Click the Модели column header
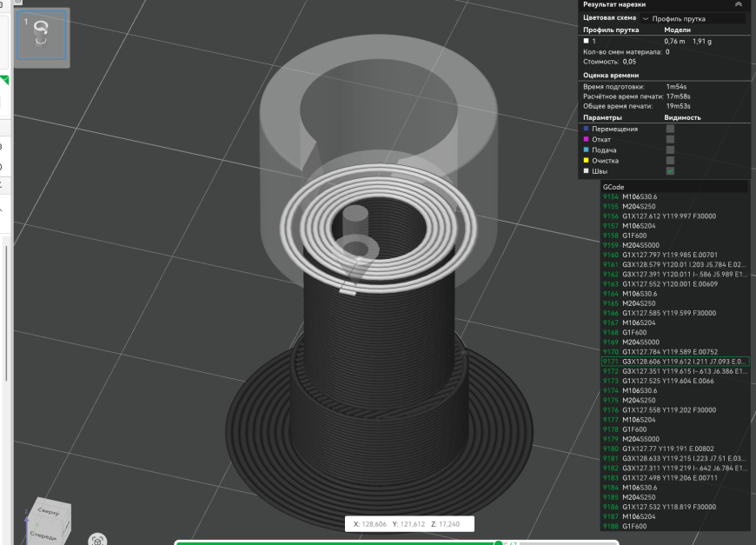Screen dimensions: 756x545 tap(678, 30)
